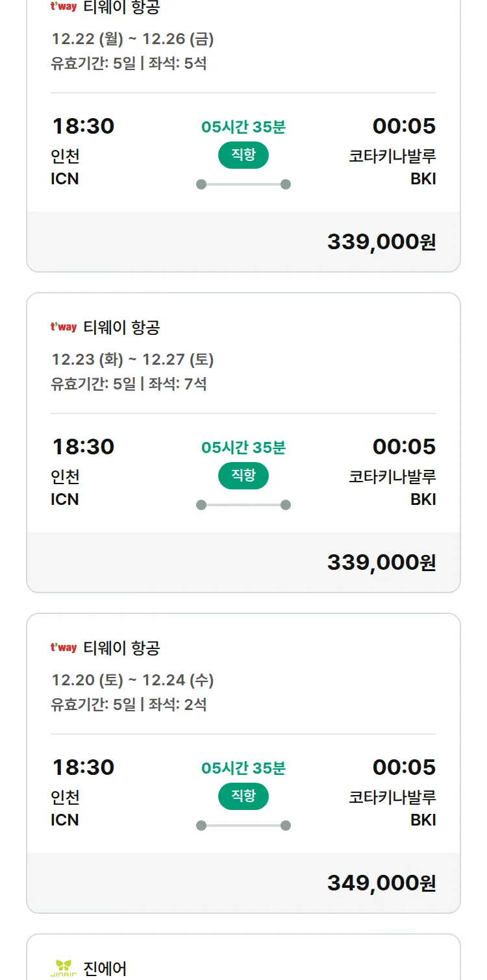Image resolution: width=487 pixels, height=980 pixels.
Task: Click the 00:05 arrival time on the 12.22 flight
Action: click(404, 126)
